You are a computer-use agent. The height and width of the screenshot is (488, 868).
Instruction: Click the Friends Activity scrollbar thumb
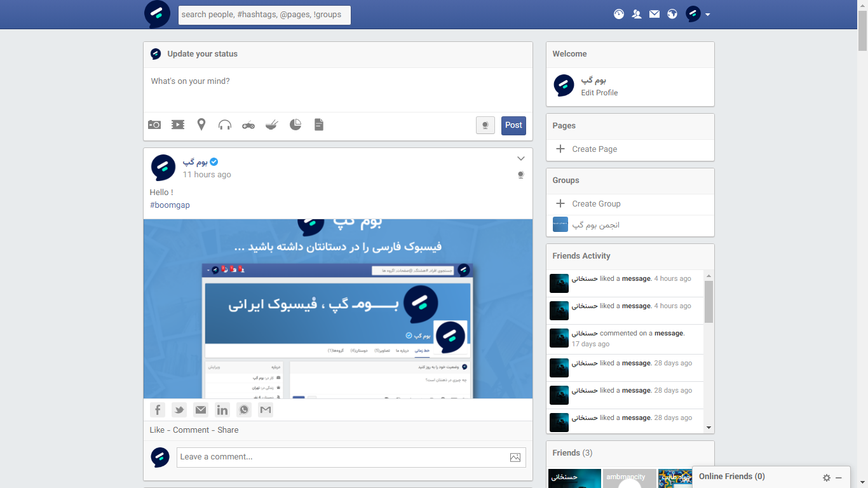(709, 302)
